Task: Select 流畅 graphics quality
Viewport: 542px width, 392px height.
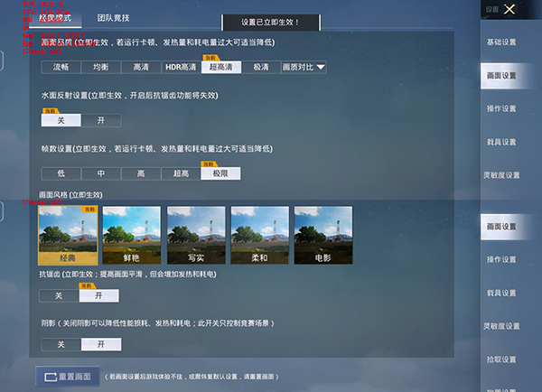Action: (61, 67)
